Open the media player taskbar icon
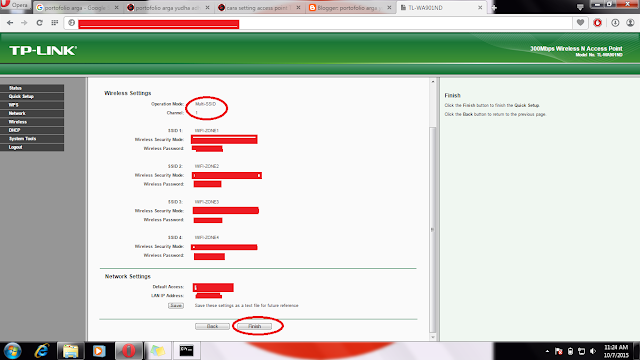Viewport: 640px width, 360px height. [99, 351]
